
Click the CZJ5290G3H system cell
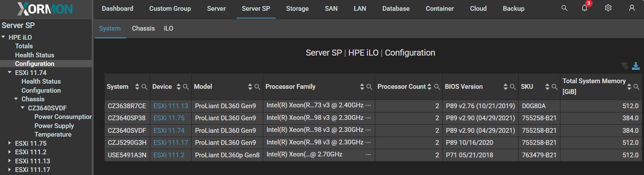pyautogui.click(x=127, y=143)
